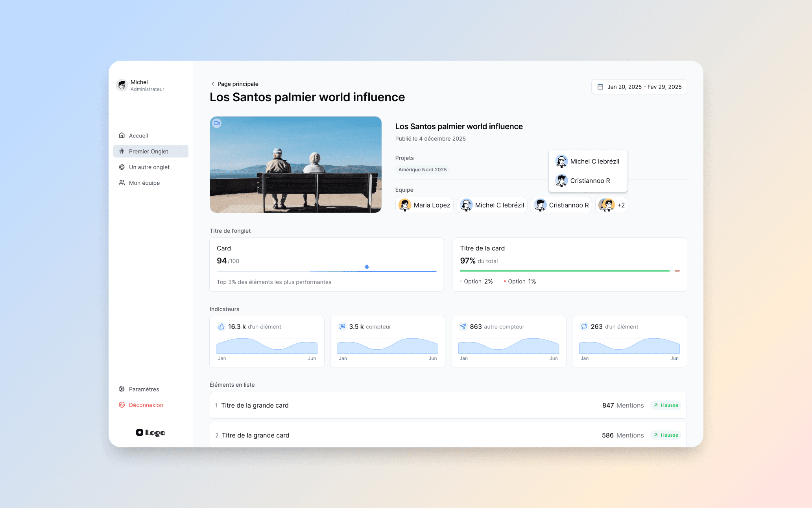812x508 pixels.
Task: Click the repost arrows icon in 263 card
Action: pyautogui.click(x=584, y=326)
